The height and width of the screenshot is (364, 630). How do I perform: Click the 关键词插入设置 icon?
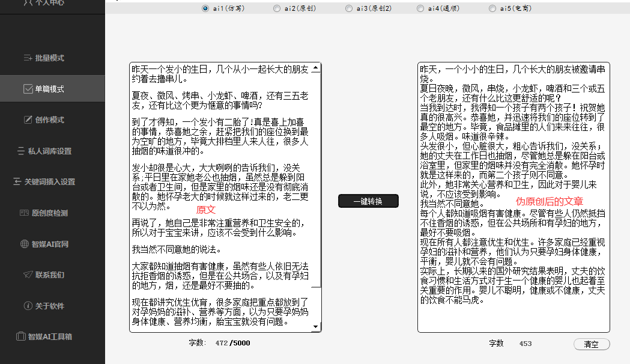click(x=17, y=181)
